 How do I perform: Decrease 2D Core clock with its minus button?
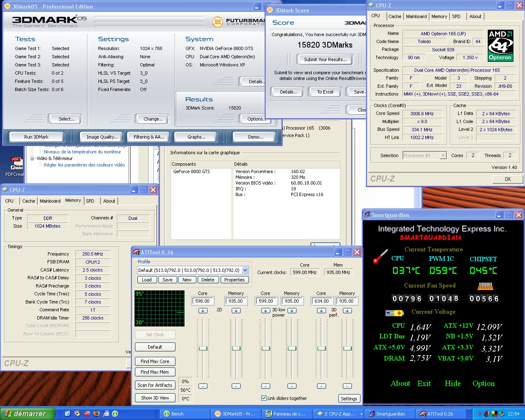(203, 386)
